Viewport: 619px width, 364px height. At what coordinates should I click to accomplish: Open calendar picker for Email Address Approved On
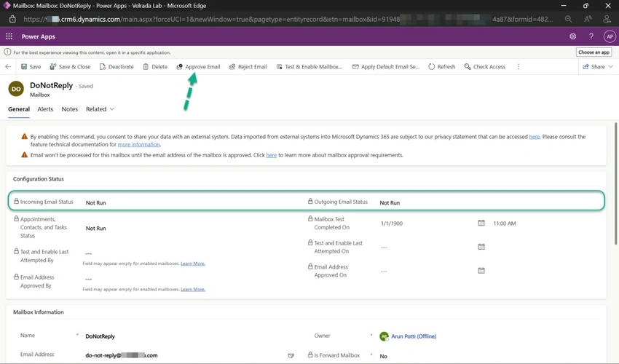pos(481,271)
